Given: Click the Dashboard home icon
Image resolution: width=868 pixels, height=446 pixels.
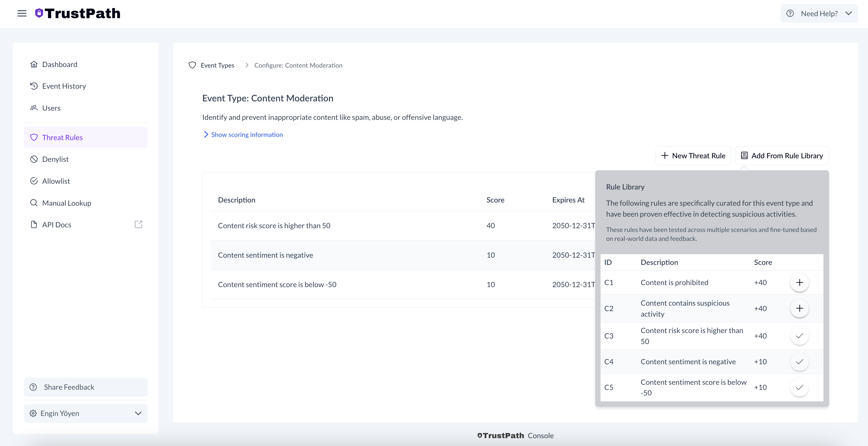Looking at the screenshot, I should pyautogui.click(x=34, y=64).
